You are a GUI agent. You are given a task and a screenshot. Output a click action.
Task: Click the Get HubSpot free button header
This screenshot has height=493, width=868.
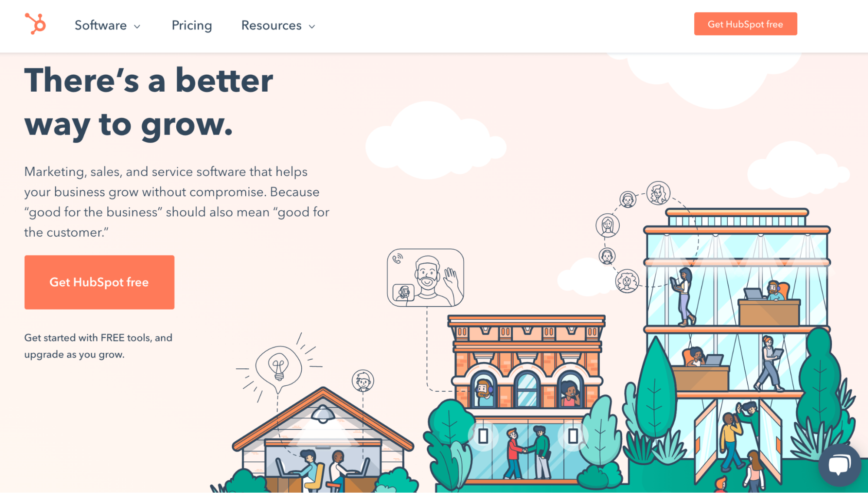[x=745, y=24]
